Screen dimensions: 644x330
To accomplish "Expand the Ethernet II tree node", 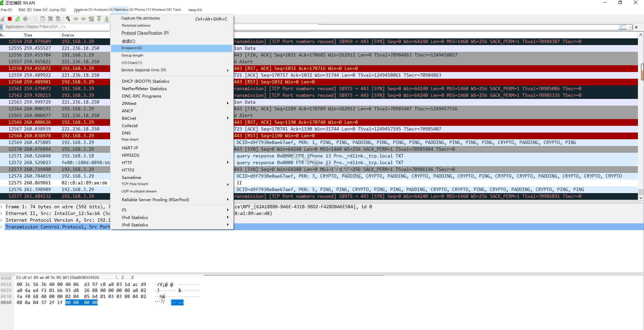I will tap(2, 213).
